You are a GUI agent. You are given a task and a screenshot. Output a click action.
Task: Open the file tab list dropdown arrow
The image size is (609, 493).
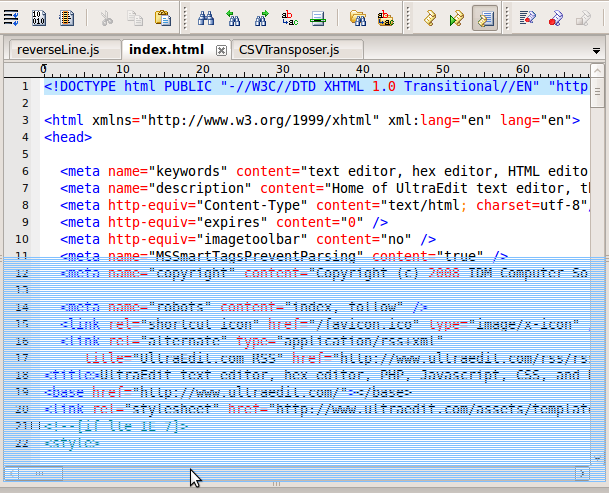[597, 51]
